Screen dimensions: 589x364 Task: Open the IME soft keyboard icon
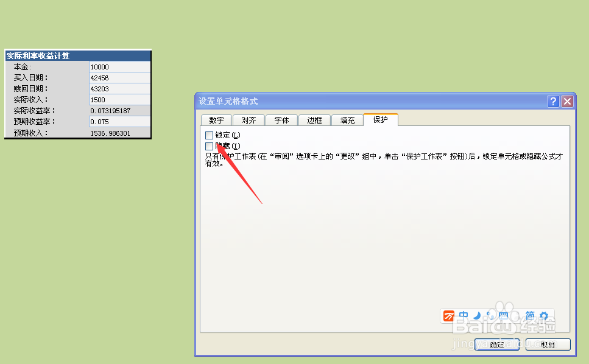(x=503, y=315)
